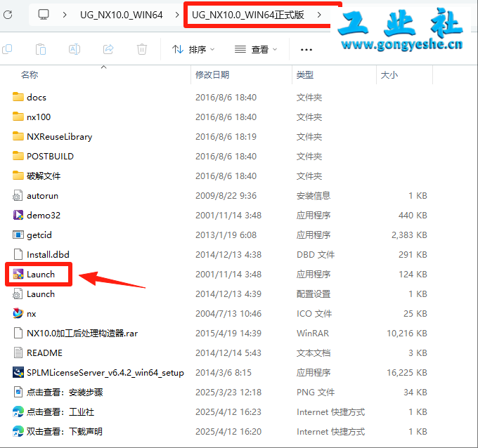This screenshot has height=448, width=478.
Task: Open the 查看 view dropdown
Action: pos(256,49)
